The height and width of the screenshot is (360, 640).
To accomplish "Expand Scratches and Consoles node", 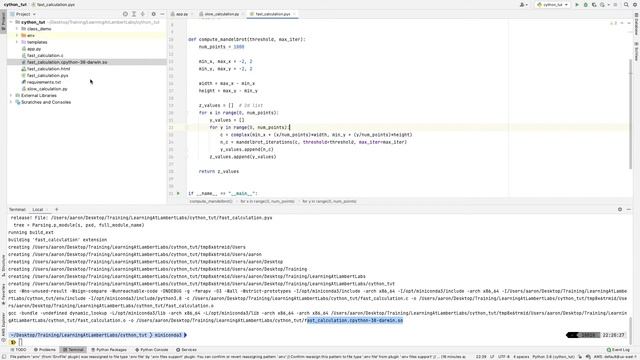I will [11, 102].
